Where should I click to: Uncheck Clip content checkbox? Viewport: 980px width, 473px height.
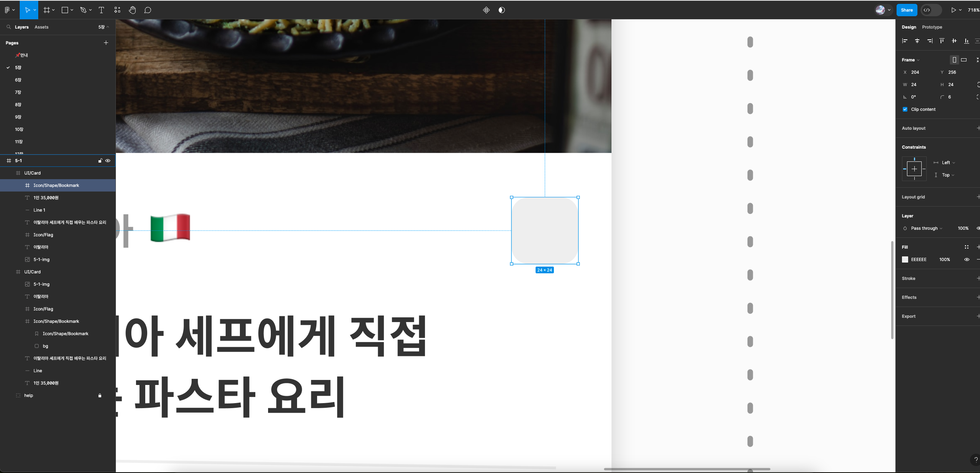point(905,109)
